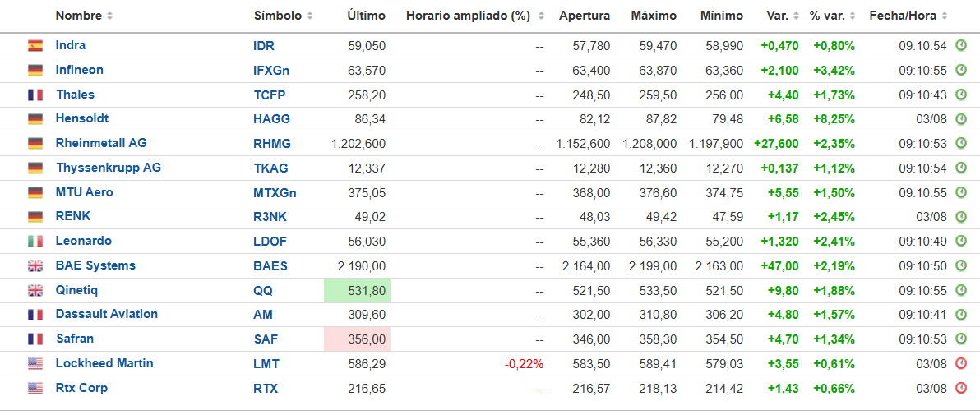This screenshot has height=415, width=980.
Task: Click the green clock icon for Indra
Action: (961, 46)
